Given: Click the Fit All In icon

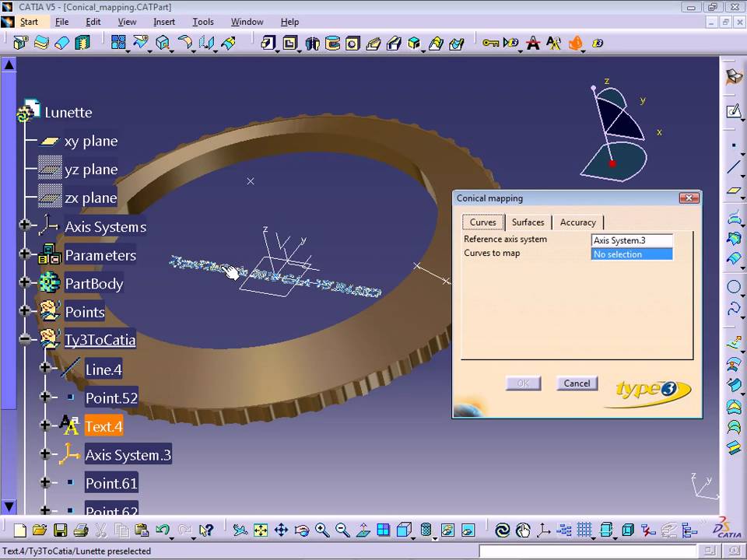Looking at the screenshot, I should click(261, 530).
